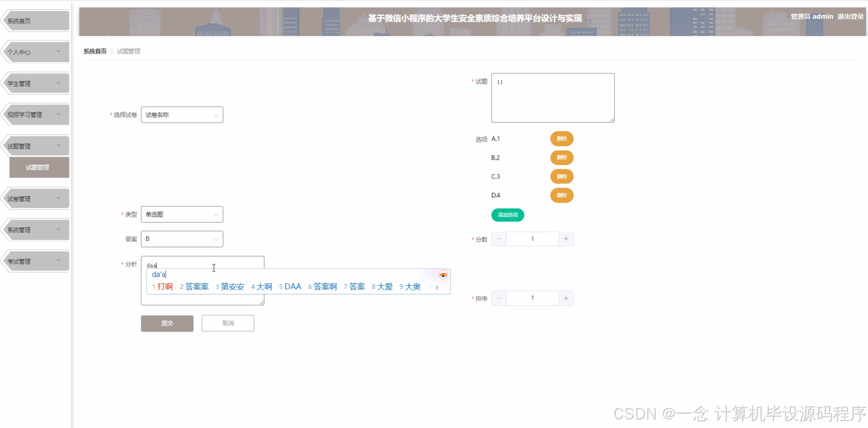The height and width of the screenshot is (428, 868).
Task: Expand the 考试管理 sidebar menu
Action: point(37,262)
